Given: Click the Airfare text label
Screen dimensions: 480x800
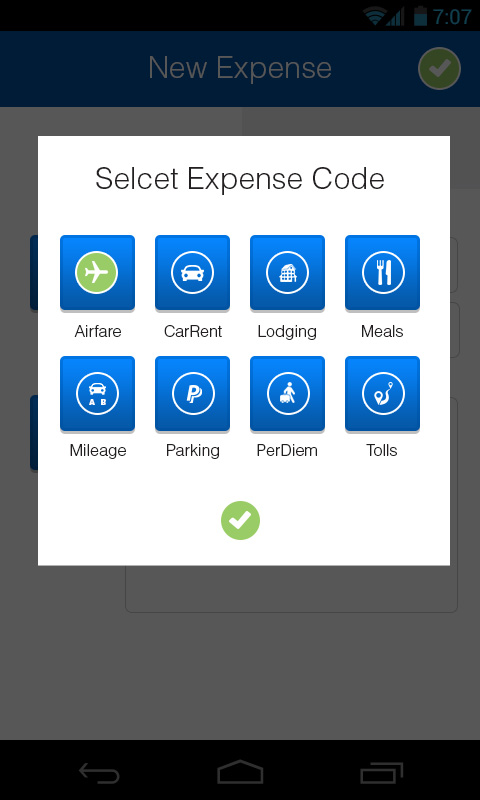Looking at the screenshot, I should (x=98, y=332).
